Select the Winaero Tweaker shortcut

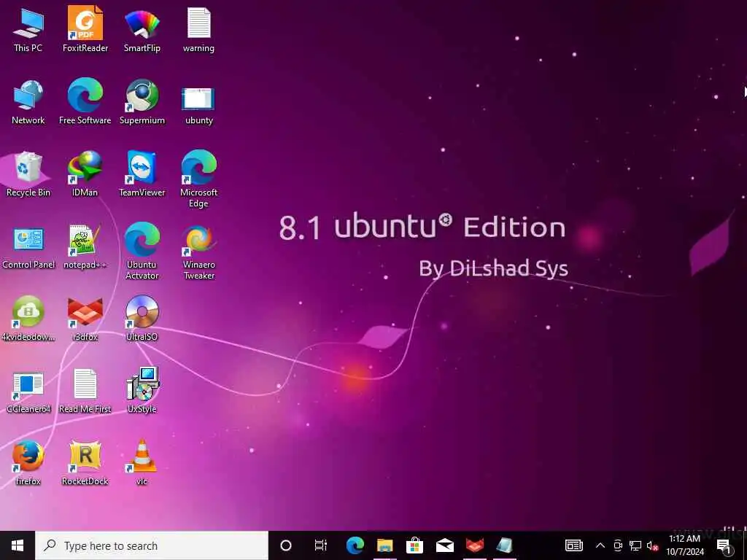click(x=198, y=252)
